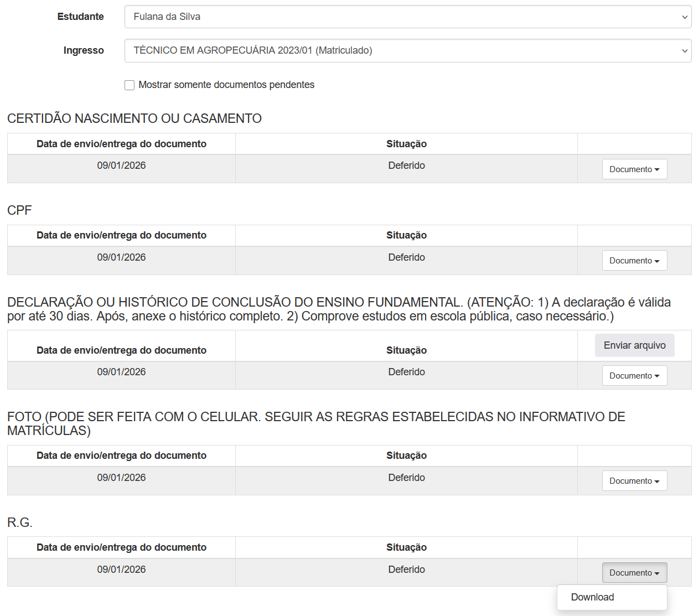Image resolution: width=699 pixels, height=616 pixels.
Task: Enable the Mostrar somente documentos pendentes checkbox
Action: coord(130,85)
